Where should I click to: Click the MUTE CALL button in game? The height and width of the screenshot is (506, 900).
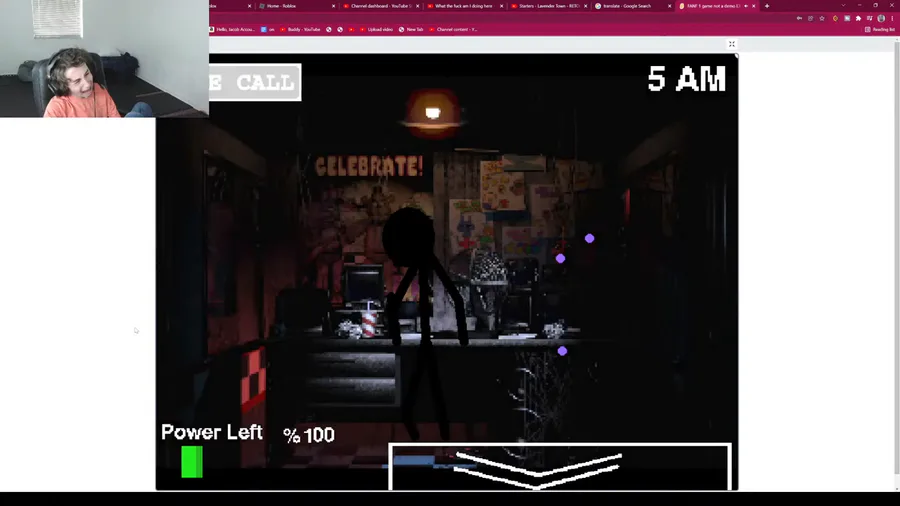point(255,83)
